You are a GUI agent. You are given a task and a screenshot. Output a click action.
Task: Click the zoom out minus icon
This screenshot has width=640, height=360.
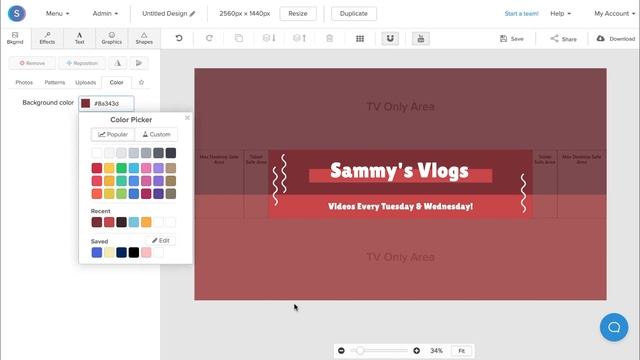341,351
